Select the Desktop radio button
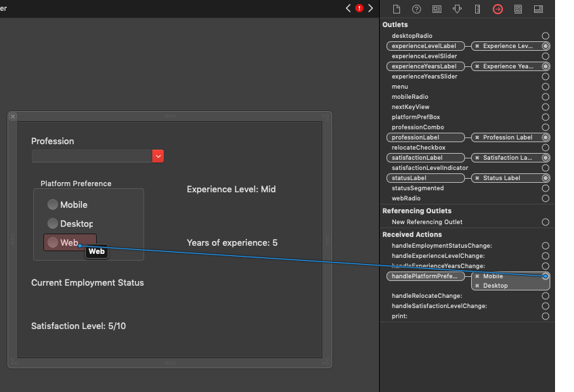The width and height of the screenshot is (574, 392). coord(53,223)
